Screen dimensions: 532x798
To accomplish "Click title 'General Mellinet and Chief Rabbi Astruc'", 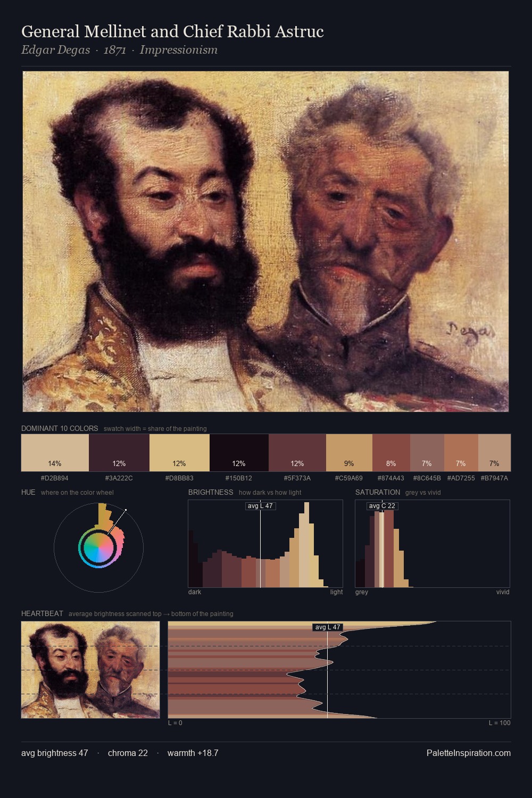I will tap(172, 31).
